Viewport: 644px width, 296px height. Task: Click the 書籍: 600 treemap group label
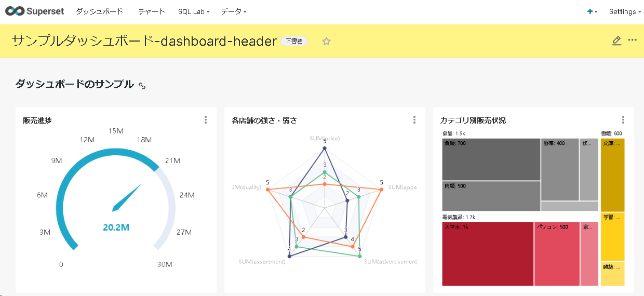coord(611,134)
